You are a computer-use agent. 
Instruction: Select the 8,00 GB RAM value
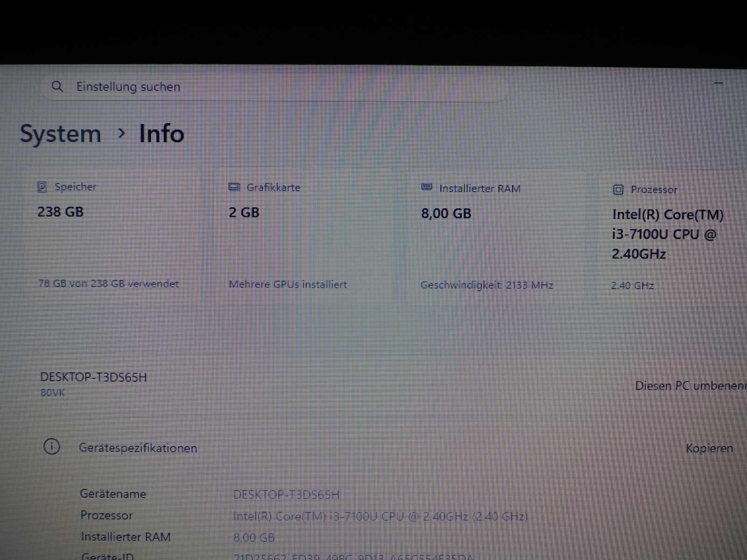coord(446,214)
